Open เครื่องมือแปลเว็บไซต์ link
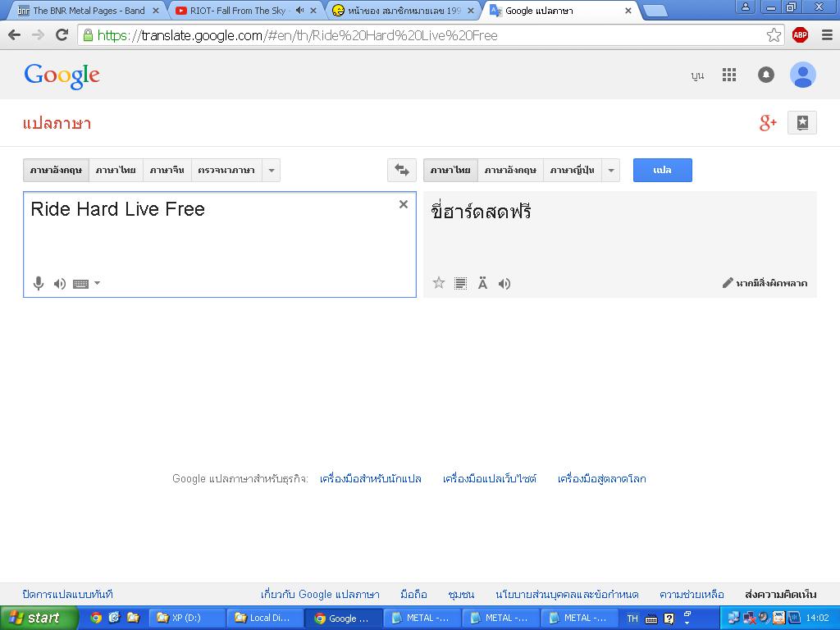 point(490,478)
